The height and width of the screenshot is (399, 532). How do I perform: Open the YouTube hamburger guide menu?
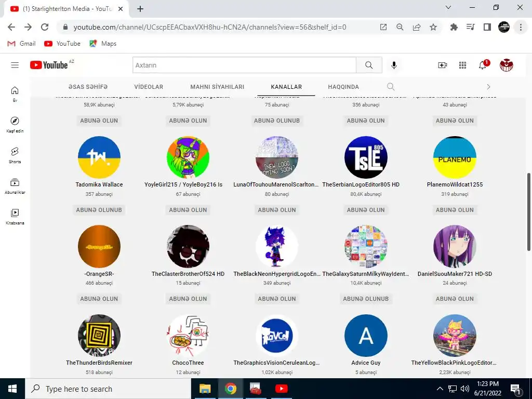[15, 65]
